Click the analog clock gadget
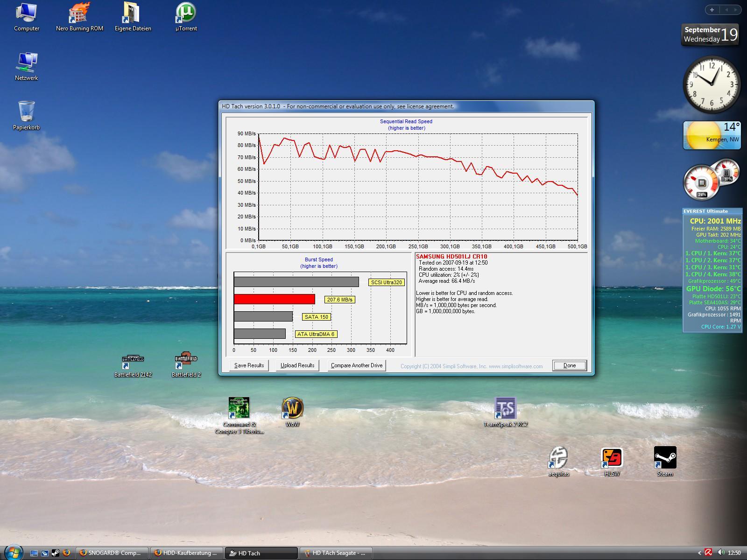 point(712,84)
